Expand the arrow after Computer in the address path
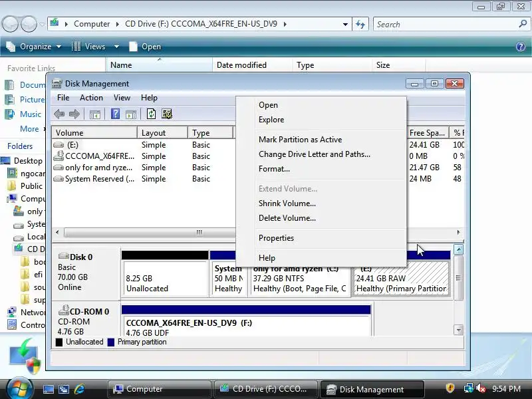 [x=118, y=24]
